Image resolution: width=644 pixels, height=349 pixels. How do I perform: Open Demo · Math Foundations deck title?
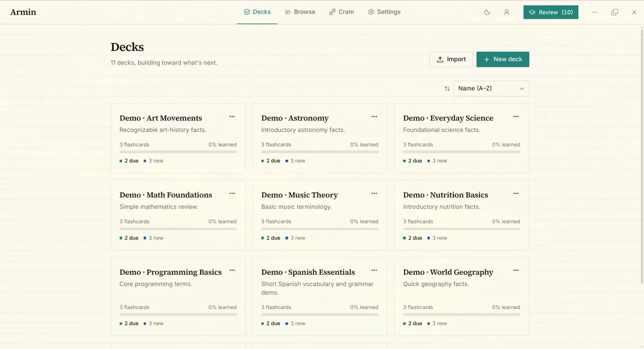pos(166,195)
